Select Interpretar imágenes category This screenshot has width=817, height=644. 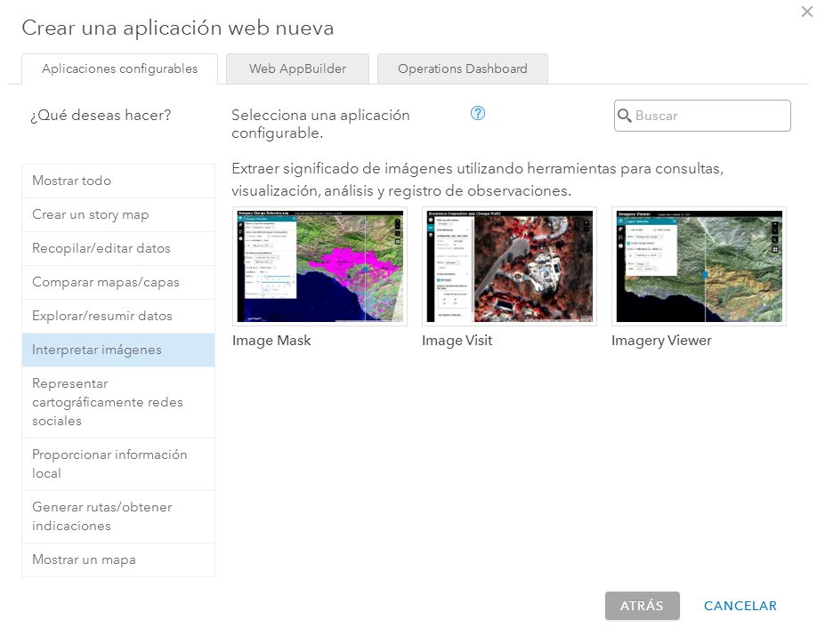click(118, 350)
